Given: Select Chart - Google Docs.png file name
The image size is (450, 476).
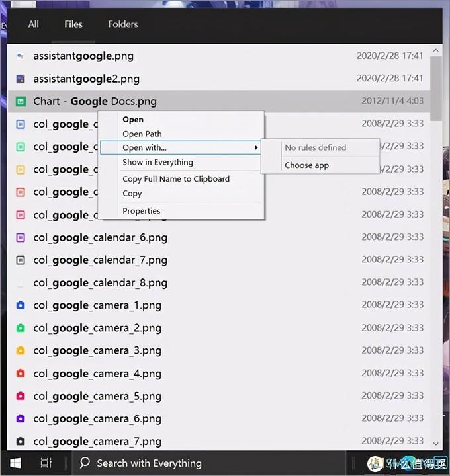Looking at the screenshot, I should click(x=95, y=101).
